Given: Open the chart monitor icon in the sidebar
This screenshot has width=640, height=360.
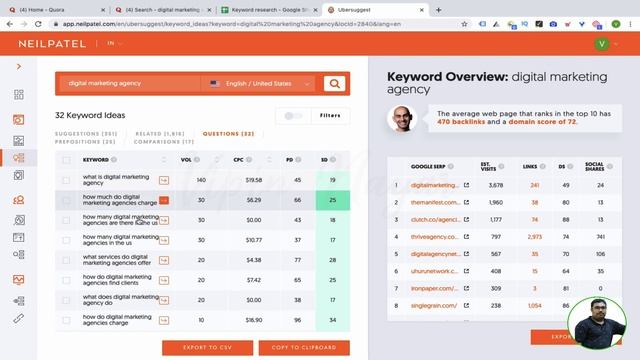Looking at the screenshot, I should [x=19, y=280].
